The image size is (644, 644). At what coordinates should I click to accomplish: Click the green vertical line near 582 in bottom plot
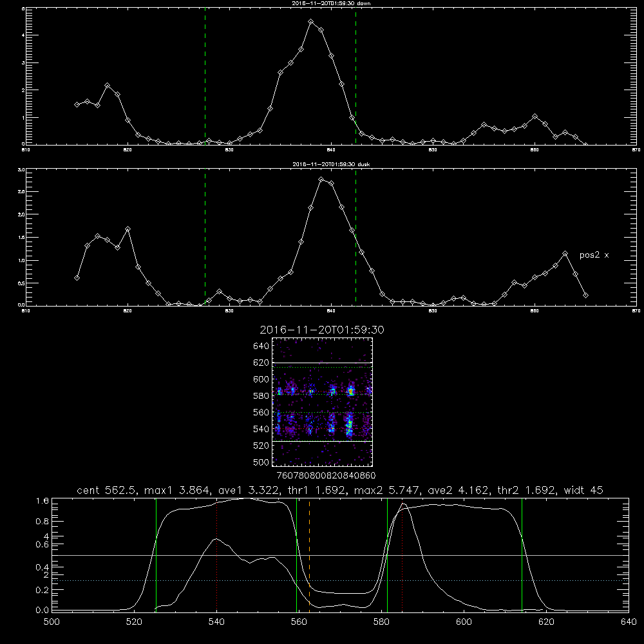click(x=387, y=555)
